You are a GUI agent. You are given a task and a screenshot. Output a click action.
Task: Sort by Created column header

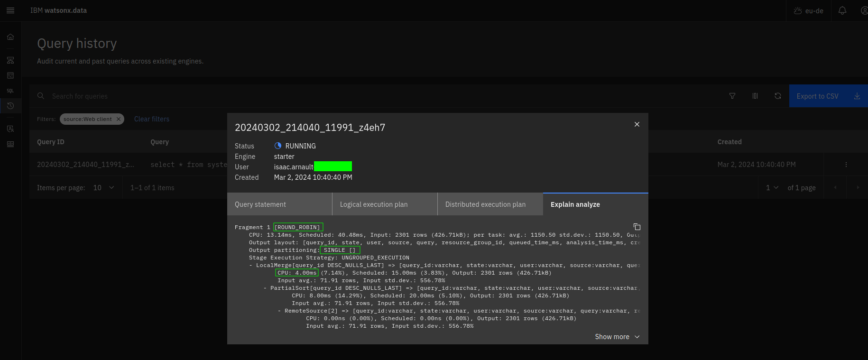point(729,142)
